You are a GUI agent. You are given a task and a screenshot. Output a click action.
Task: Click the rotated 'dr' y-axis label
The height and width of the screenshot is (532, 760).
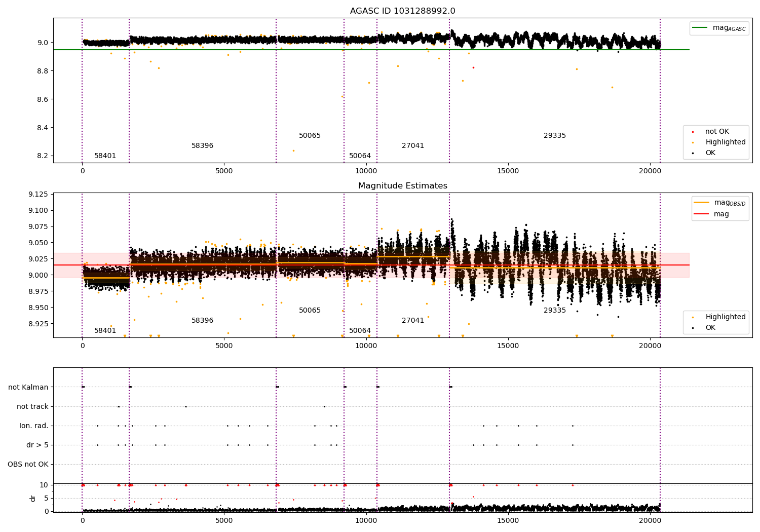pyautogui.click(x=33, y=498)
